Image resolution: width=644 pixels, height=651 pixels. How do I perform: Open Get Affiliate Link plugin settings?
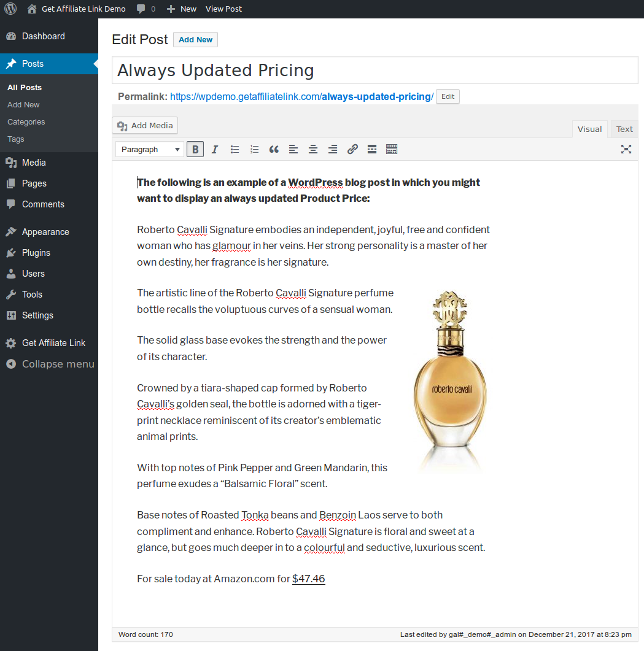pyautogui.click(x=49, y=343)
